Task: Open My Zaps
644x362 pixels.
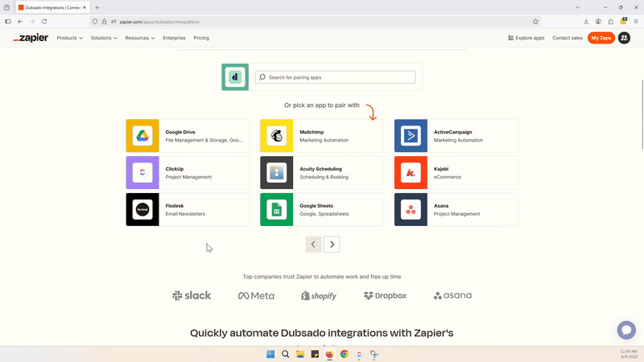Action: tap(601, 38)
